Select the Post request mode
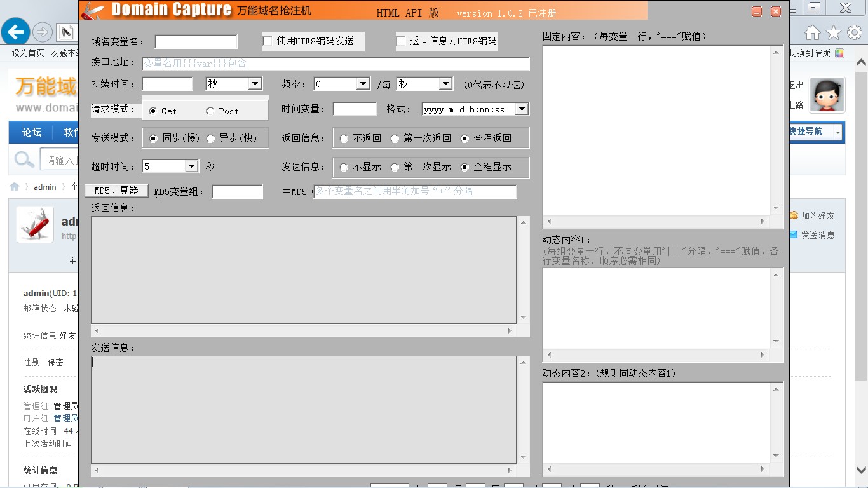 pos(210,111)
